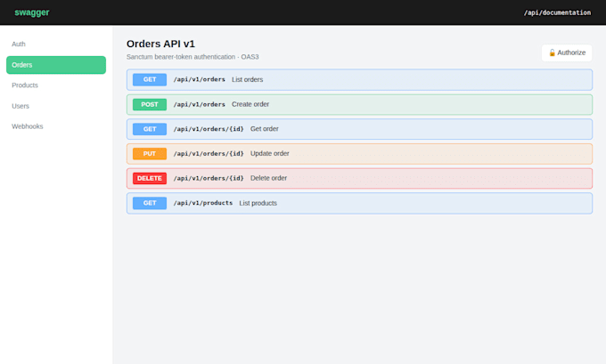The width and height of the screenshot is (606, 364).
Task: Click the /api/documentation path in header
Action: click(x=557, y=12)
